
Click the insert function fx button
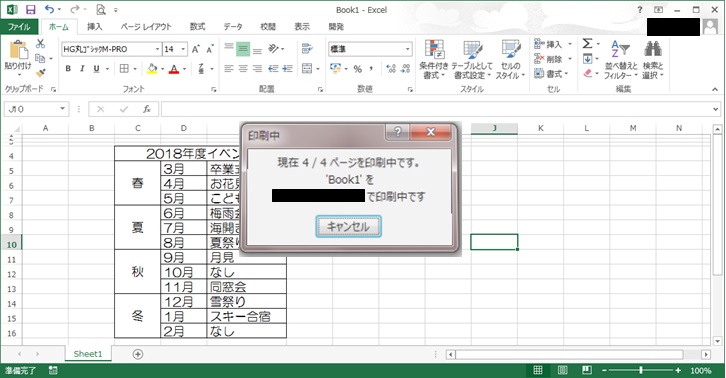click(147, 109)
